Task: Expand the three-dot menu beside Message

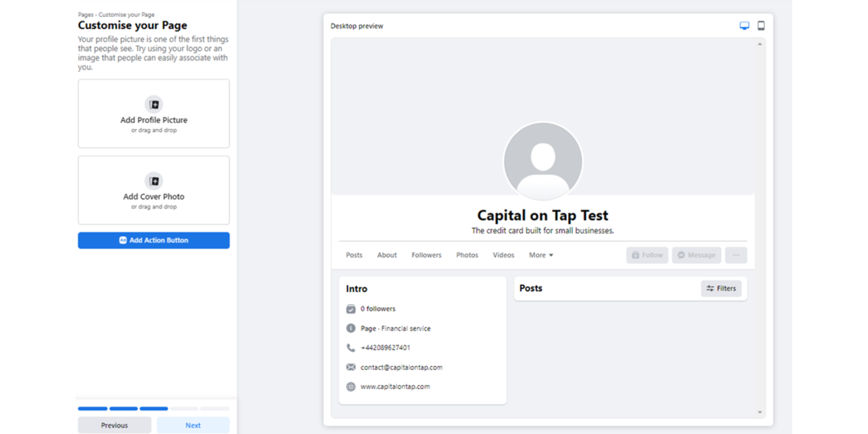Action: (736, 255)
